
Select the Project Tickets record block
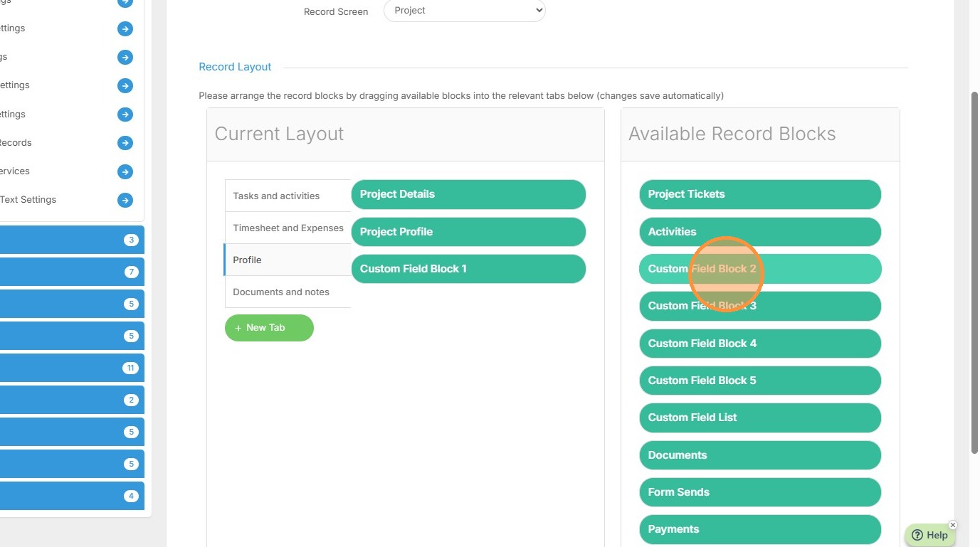click(759, 194)
